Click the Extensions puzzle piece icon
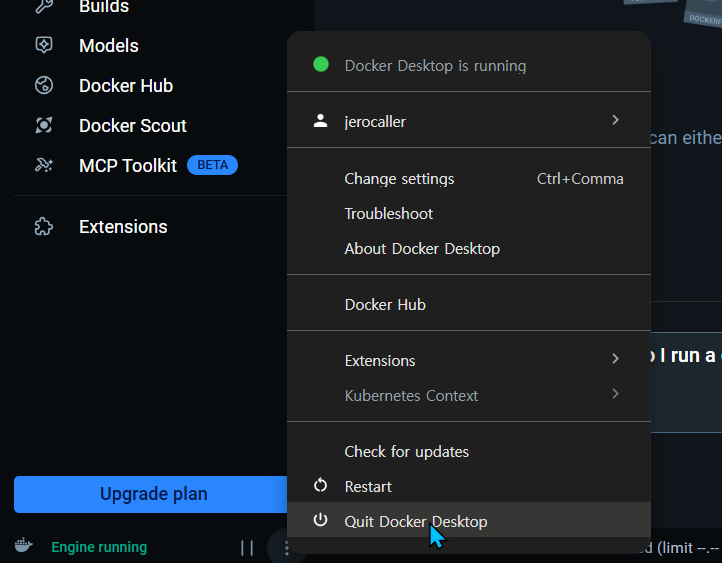This screenshot has height=563, width=722. click(44, 226)
